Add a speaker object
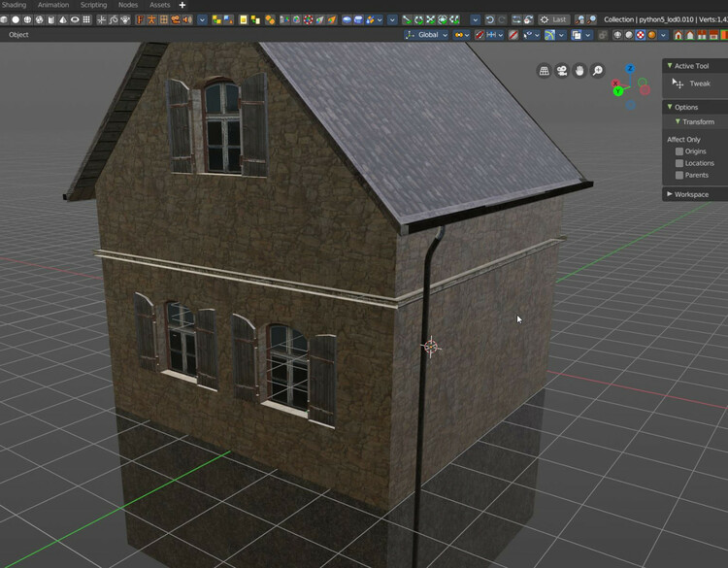The height and width of the screenshot is (568, 728). (187, 20)
